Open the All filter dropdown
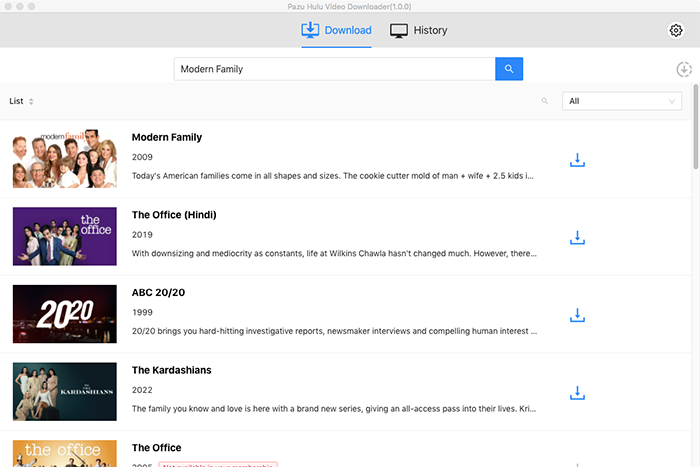Image resolution: width=700 pixels, height=467 pixels. point(621,101)
